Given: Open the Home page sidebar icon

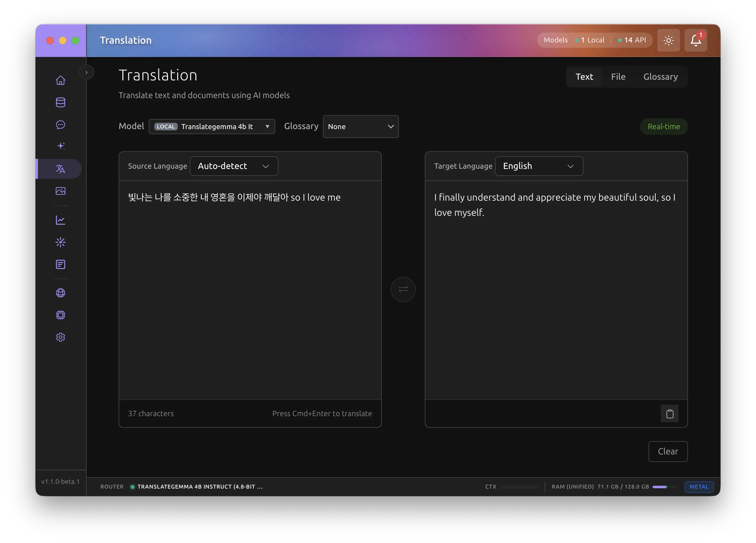Looking at the screenshot, I should coord(60,80).
